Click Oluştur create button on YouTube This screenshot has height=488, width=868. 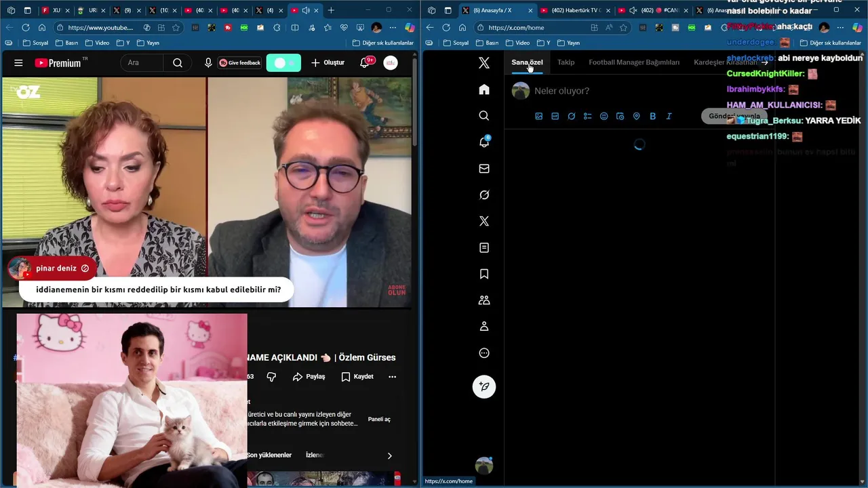coord(328,63)
